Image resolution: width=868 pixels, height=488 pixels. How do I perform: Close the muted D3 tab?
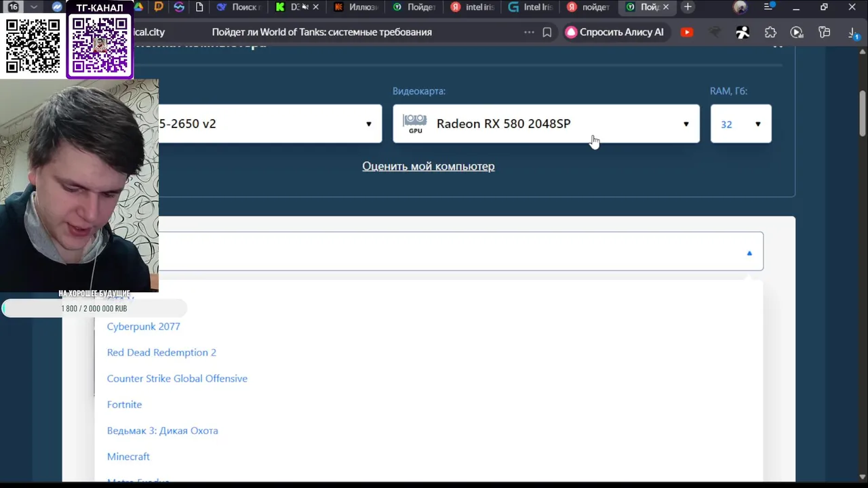[x=315, y=7]
